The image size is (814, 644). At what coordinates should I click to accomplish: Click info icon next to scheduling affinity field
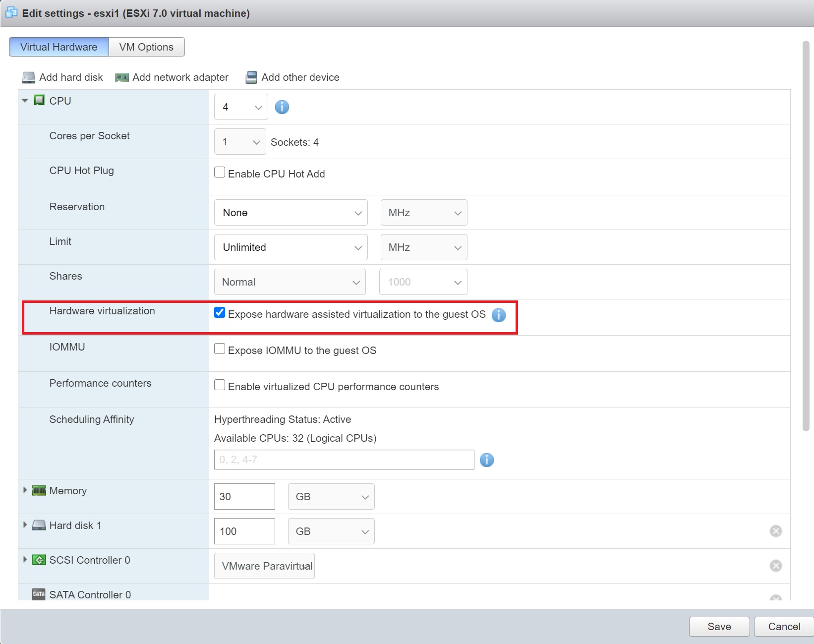[486, 460]
